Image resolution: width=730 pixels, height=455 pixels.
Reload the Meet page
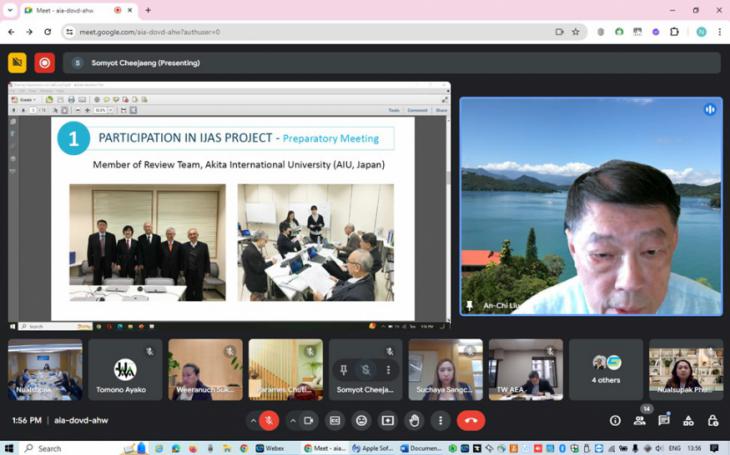point(47,32)
